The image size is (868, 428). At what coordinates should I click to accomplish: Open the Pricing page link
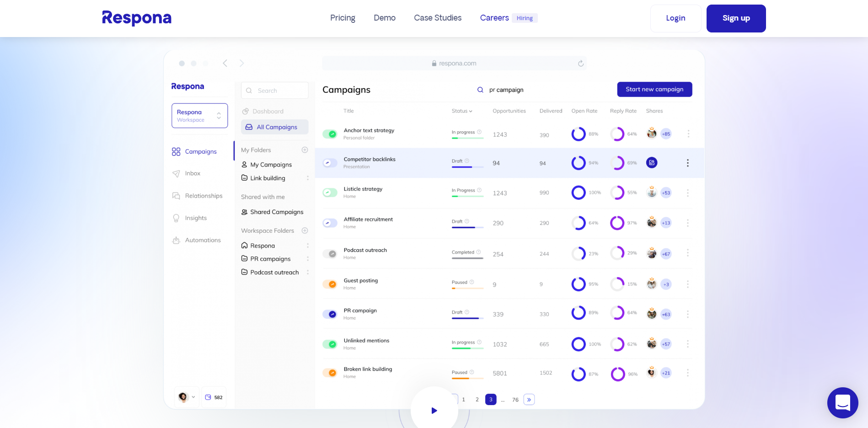tap(343, 18)
